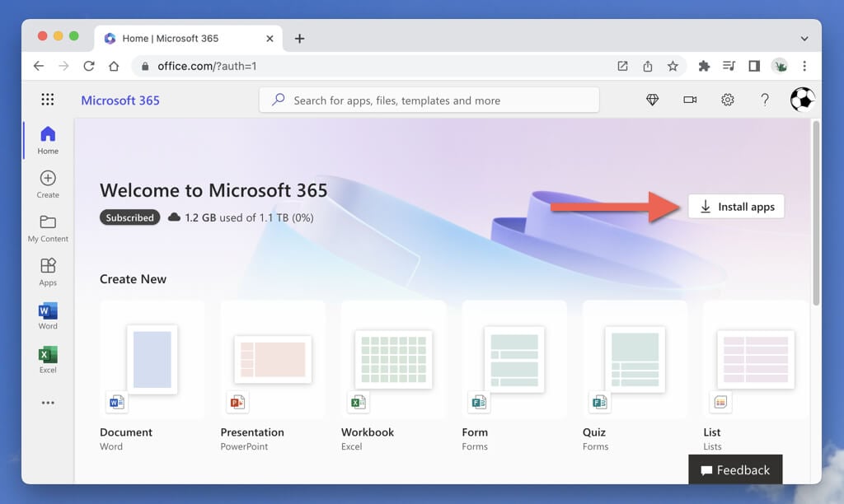Image resolution: width=844 pixels, height=504 pixels.
Task: Bookmark this page with the star
Action: (x=673, y=66)
